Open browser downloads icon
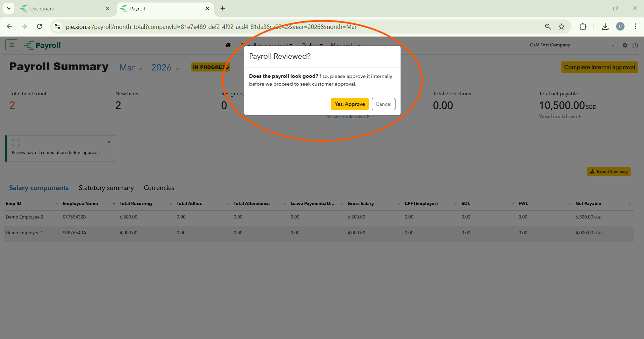This screenshot has width=644, height=339. tap(605, 27)
